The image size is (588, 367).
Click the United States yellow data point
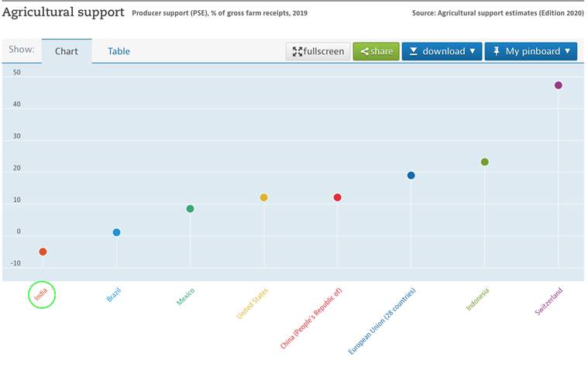[x=263, y=197]
